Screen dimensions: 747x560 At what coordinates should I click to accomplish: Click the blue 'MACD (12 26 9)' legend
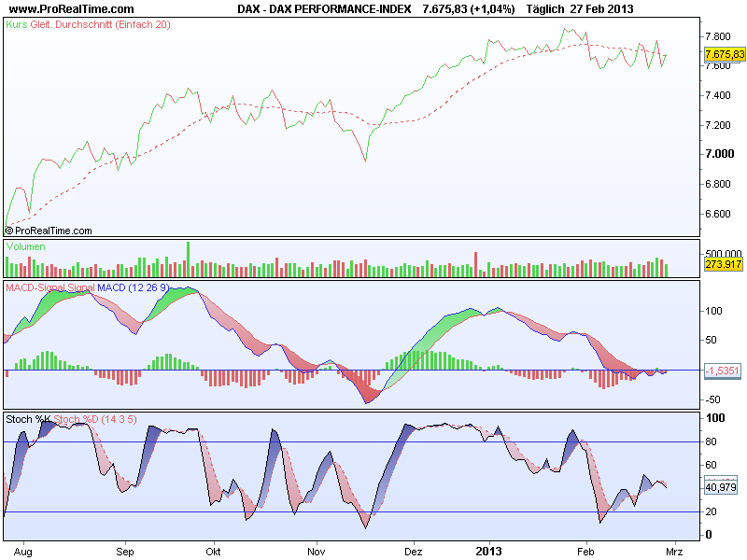tap(133, 287)
